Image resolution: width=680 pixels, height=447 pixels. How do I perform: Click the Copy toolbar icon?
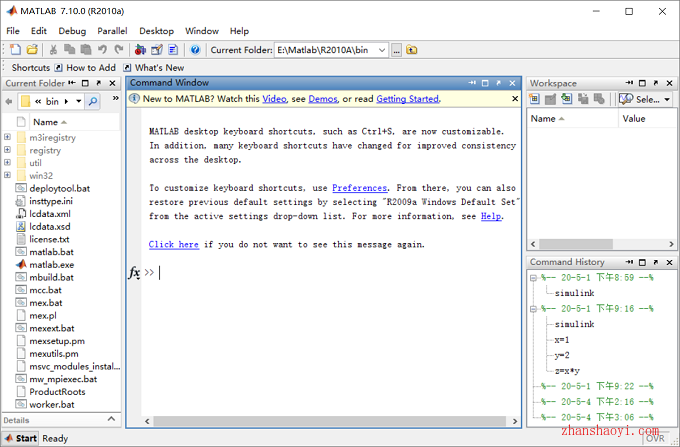pyautogui.click(x=69, y=50)
